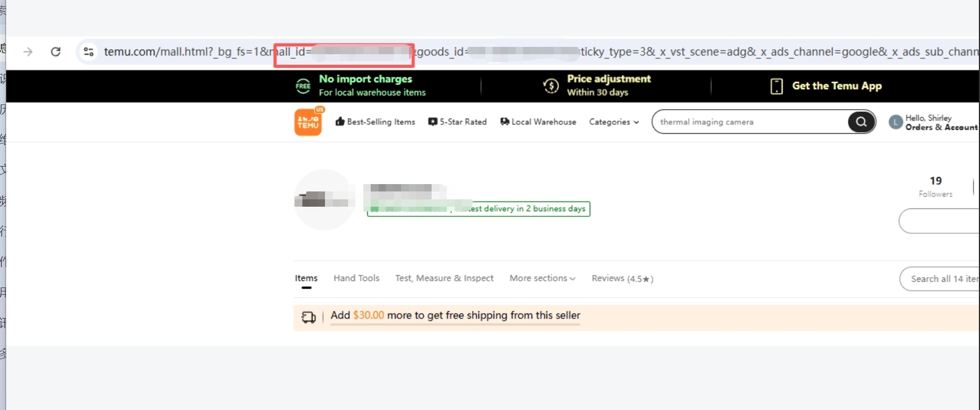This screenshot has height=410, width=980.
Task: Click the Temu logo
Action: [x=308, y=122]
